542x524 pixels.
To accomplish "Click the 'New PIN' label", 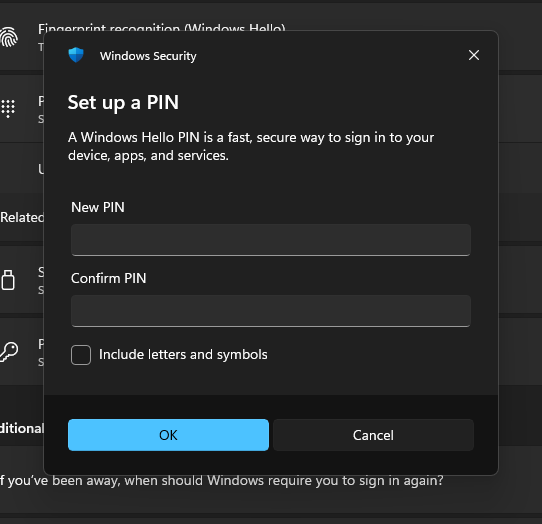I will pyautogui.click(x=98, y=207).
